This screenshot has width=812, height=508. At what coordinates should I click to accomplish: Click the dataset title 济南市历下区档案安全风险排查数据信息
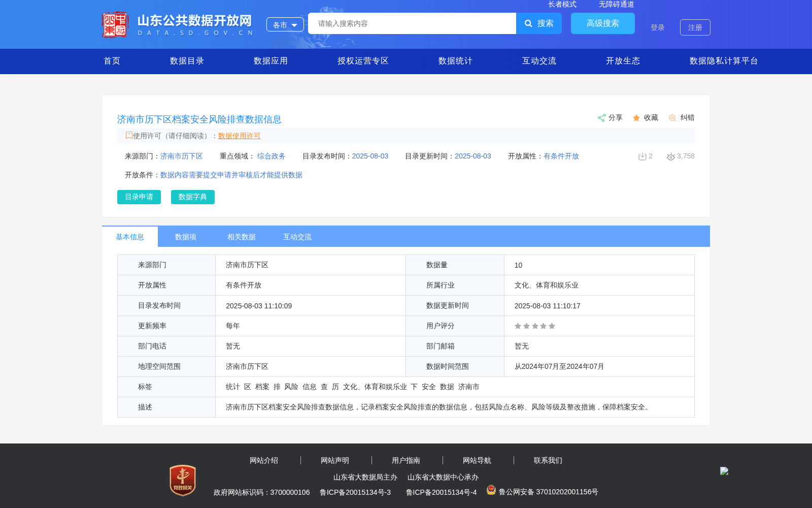click(199, 119)
